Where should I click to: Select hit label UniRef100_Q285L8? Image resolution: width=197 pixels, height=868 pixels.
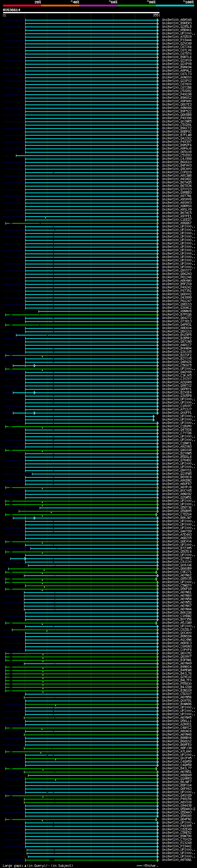176,26
